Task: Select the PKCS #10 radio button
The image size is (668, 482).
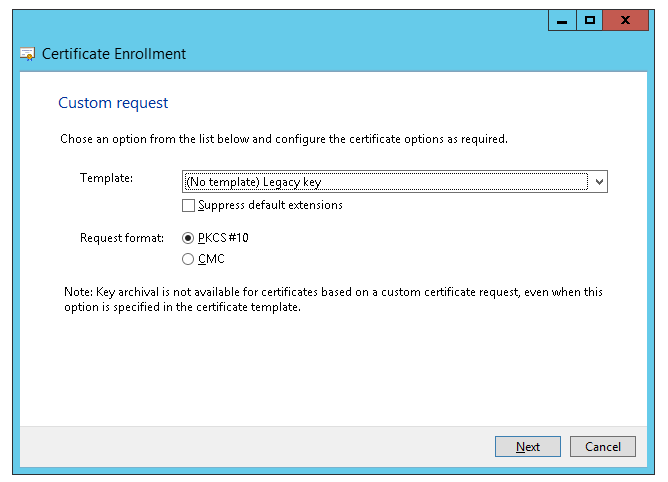Action: (x=188, y=238)
